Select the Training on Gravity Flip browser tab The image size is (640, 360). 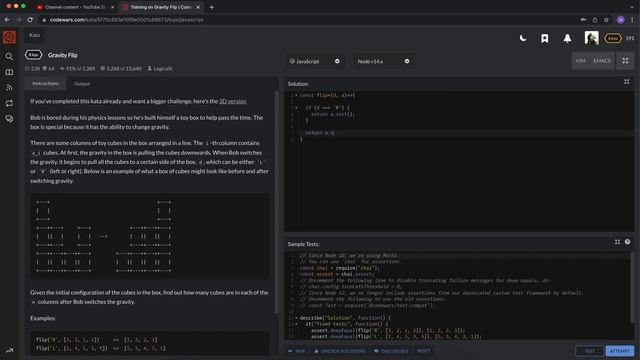161,7
